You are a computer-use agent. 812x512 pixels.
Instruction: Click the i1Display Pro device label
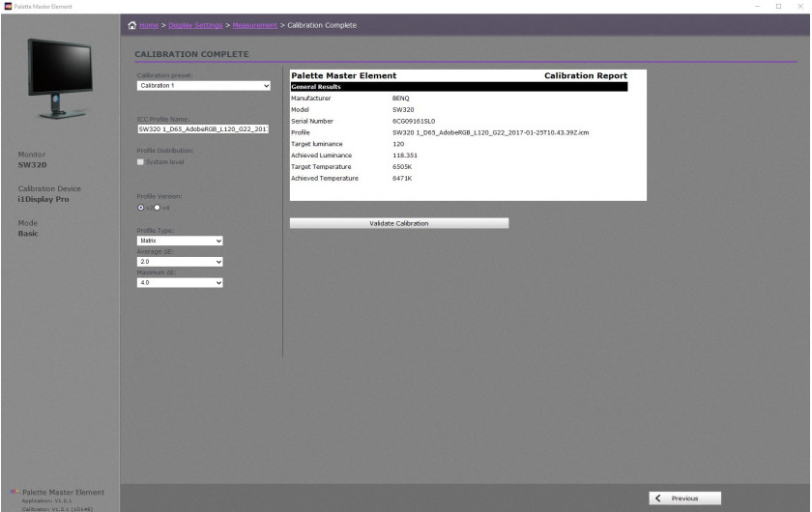[x=43, y=199]
